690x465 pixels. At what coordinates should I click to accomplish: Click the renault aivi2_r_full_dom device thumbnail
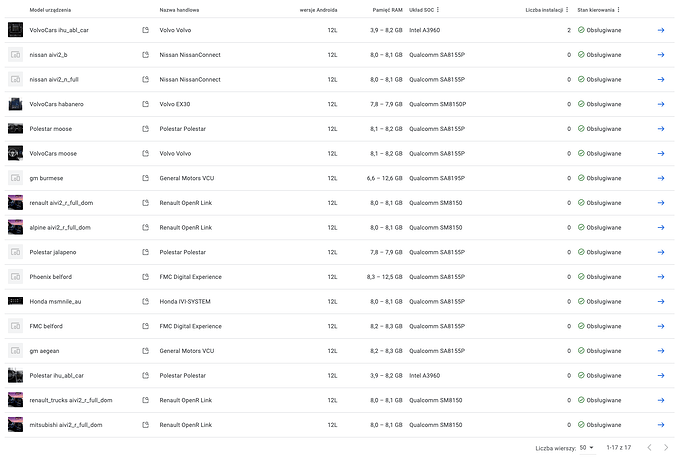15,203
